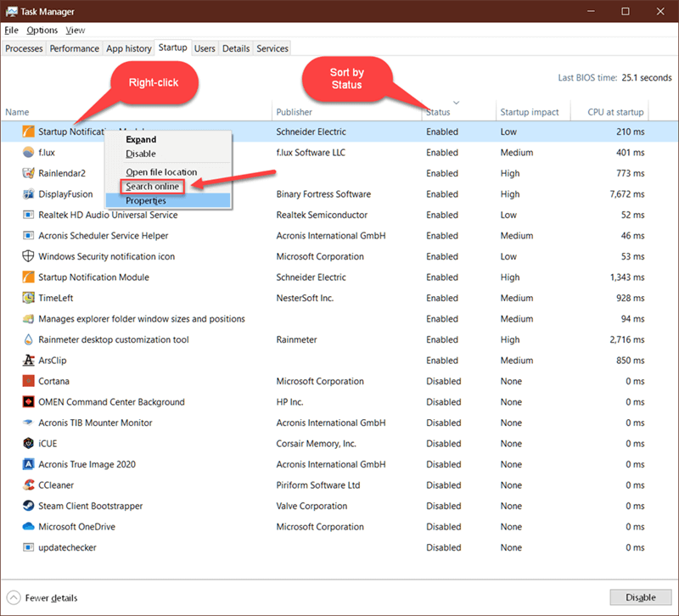Open the View menu
Viewport: 679px width, 616px height.
point(76,31)
